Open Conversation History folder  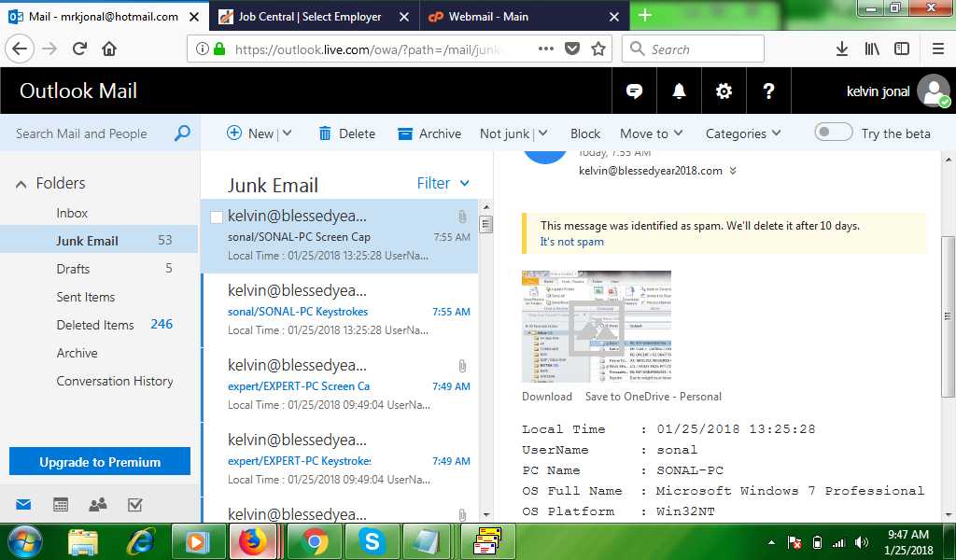(115, 381)
